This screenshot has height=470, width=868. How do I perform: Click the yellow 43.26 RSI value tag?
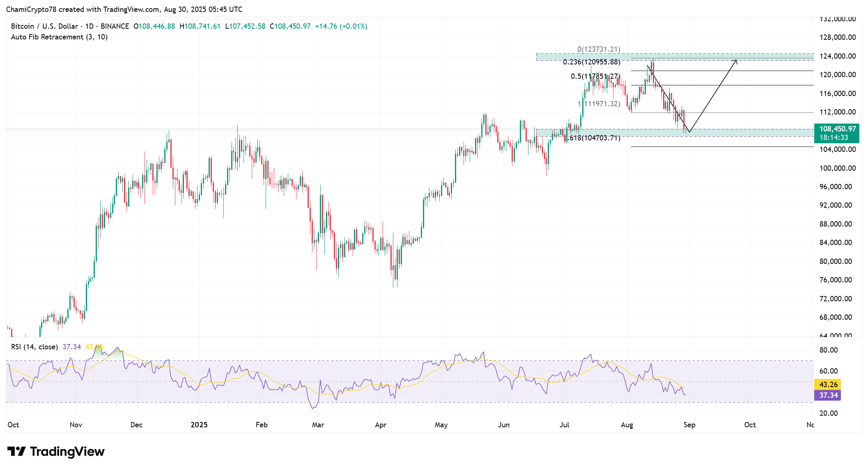click(x=828, y=385)
